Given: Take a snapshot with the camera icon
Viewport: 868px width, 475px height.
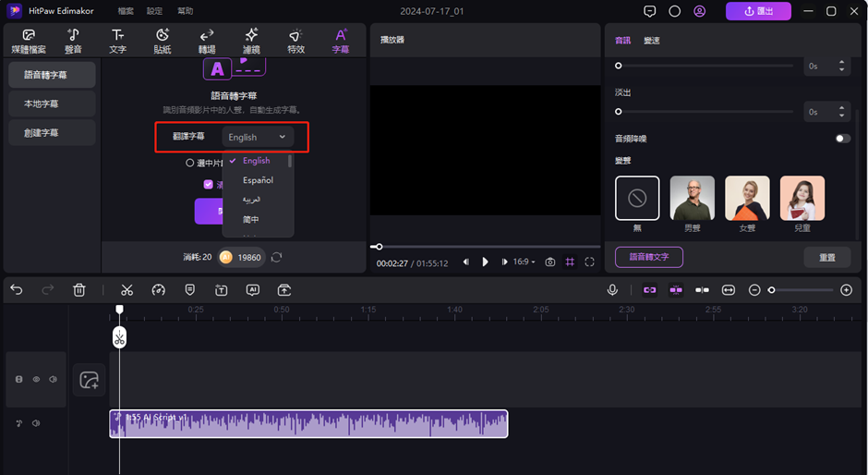Looking at the screenshot, I should [x=550, y=262].
